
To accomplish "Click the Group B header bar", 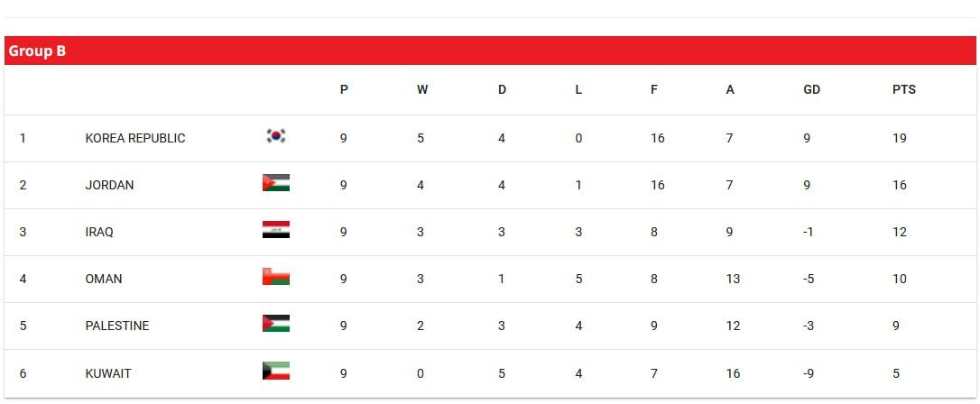I will [x=490, y=50].
